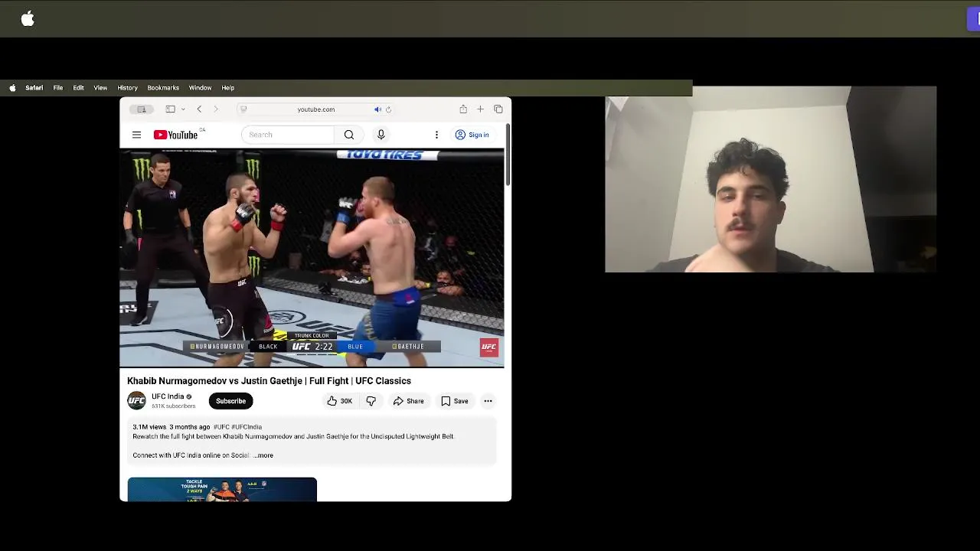Show the tab overview
980x551 pixels.
tap(498, 109)
